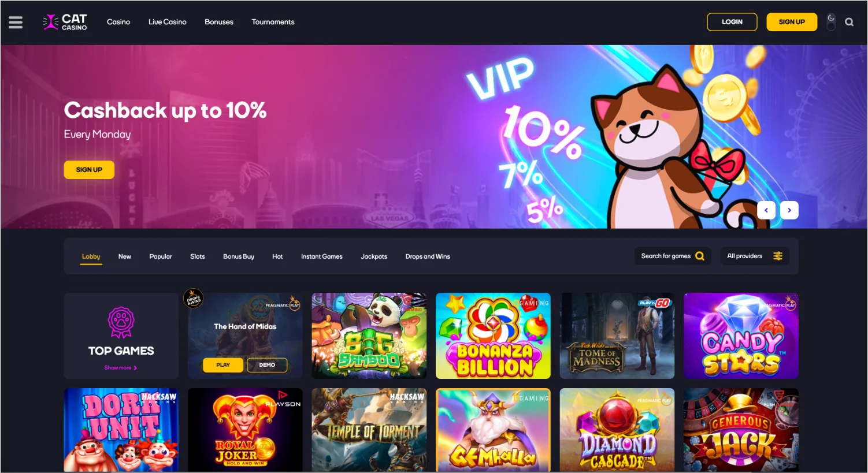Screen dimensions: 868x473
Task: Launch The Hand of Midas demo
Action: click(x=267, y=365)
